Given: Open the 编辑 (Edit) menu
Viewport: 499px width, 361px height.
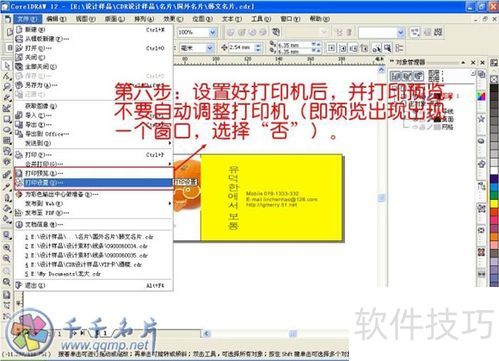Looking at the screenshot, I should (56, 19).
